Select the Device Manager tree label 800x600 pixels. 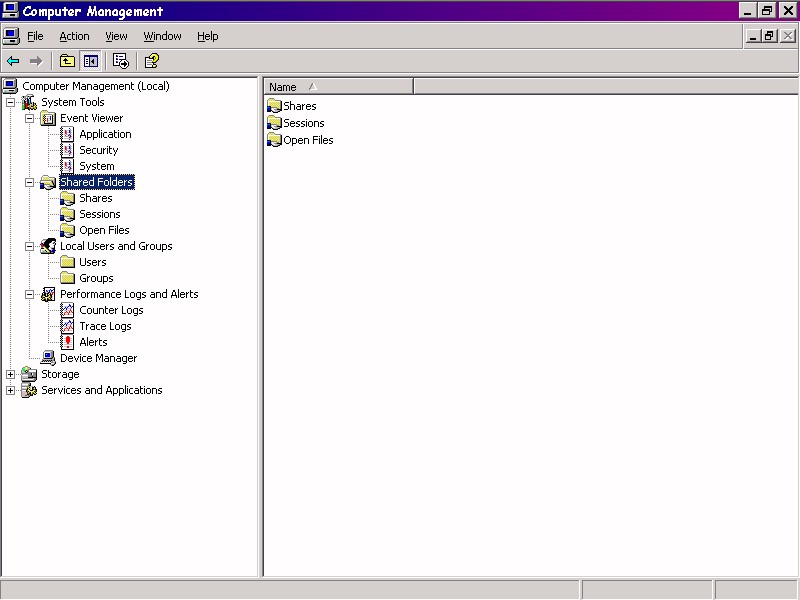tap(98, 358)
